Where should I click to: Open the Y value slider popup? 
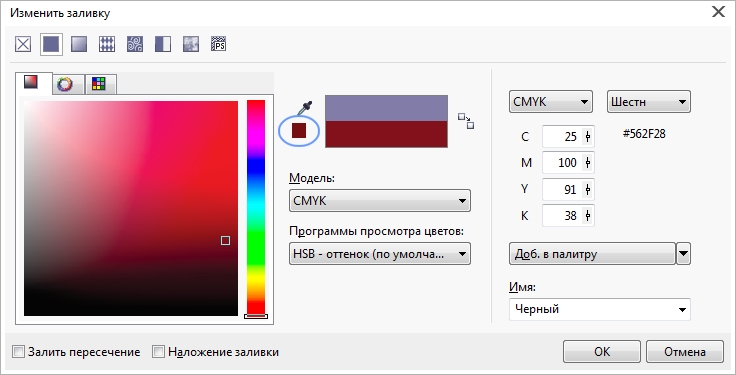pyautogui.click(x=588, y=190)
